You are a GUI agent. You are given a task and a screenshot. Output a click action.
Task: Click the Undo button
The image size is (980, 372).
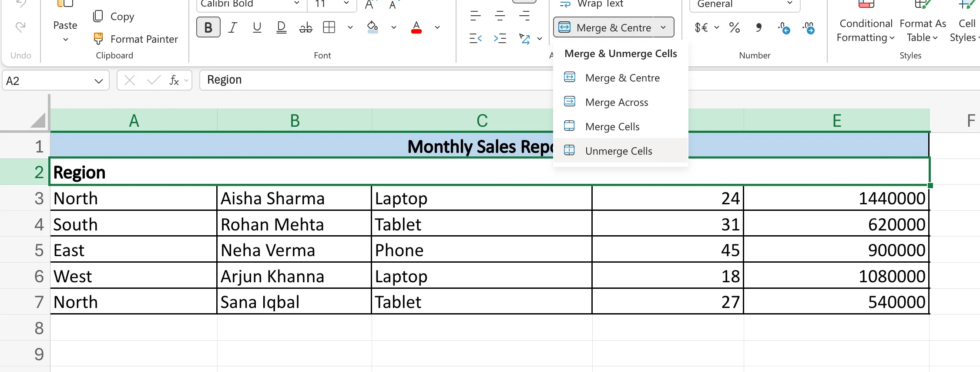20,27
